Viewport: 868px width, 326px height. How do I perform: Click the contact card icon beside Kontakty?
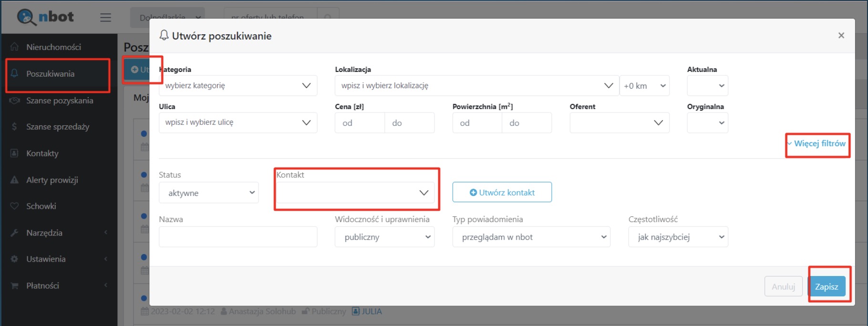pos(15,153)
